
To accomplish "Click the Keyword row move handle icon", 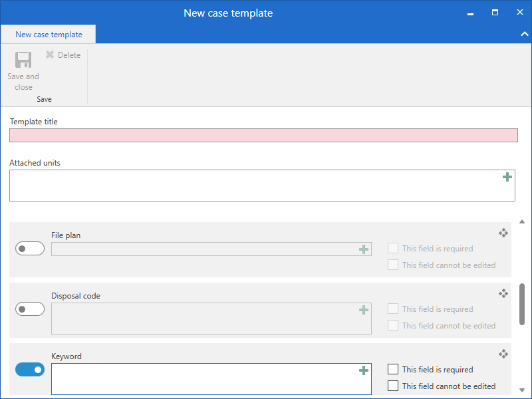I will (503, 354).
